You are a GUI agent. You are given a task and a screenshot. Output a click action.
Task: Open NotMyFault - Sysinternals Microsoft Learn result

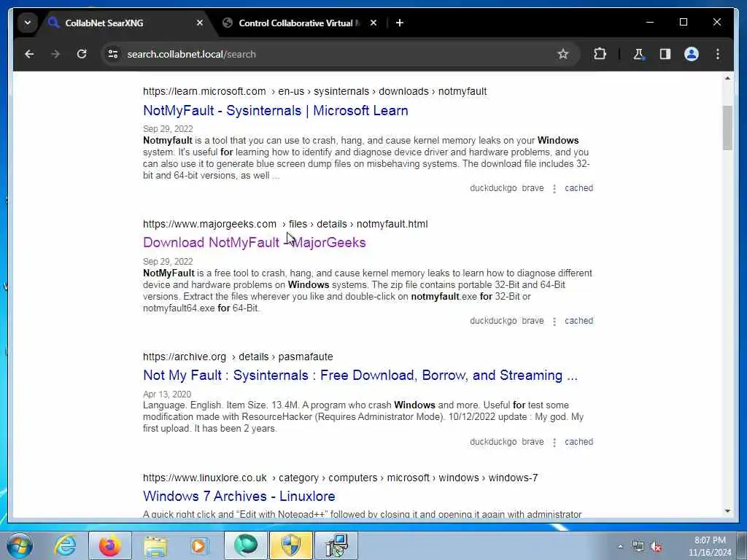point(275,111)
